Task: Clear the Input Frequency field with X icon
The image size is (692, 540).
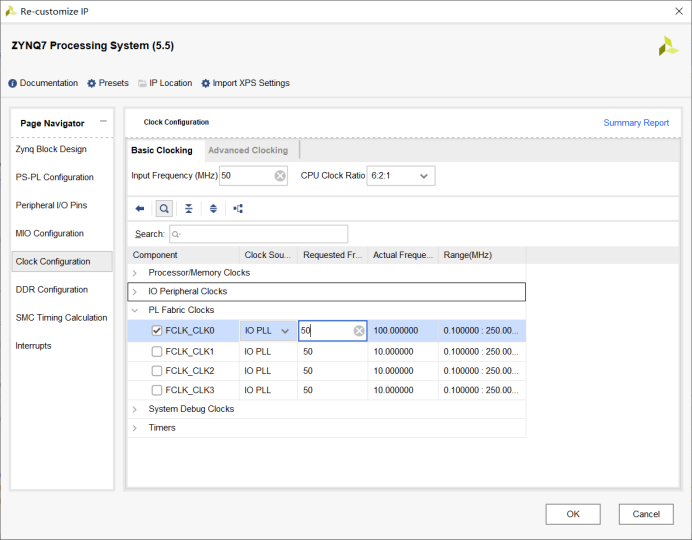Action: pyautogui.click(x=280, y=176)
